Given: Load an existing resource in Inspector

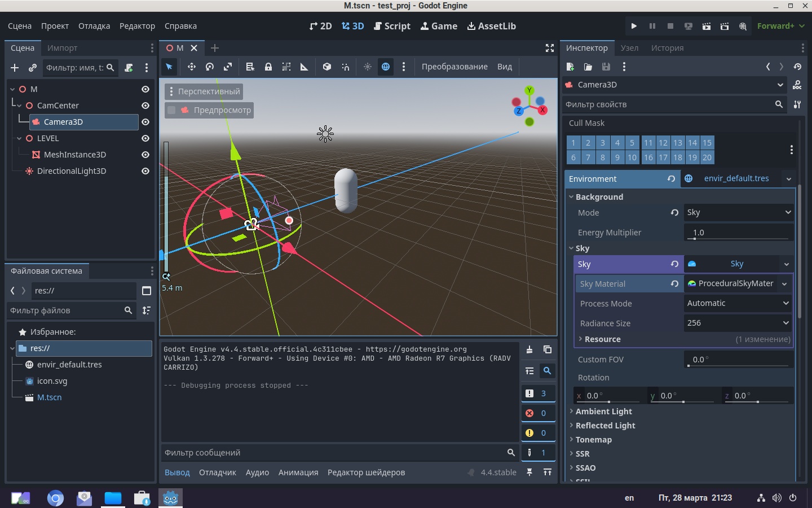Looking at the screenshot, I should [588, 67].
